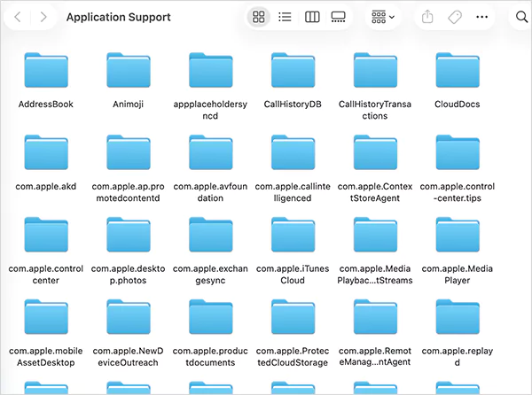Click the com.apple.controlcenter name label
The height and width of the screenshot is (395, 532).
[x=46, y=275]
